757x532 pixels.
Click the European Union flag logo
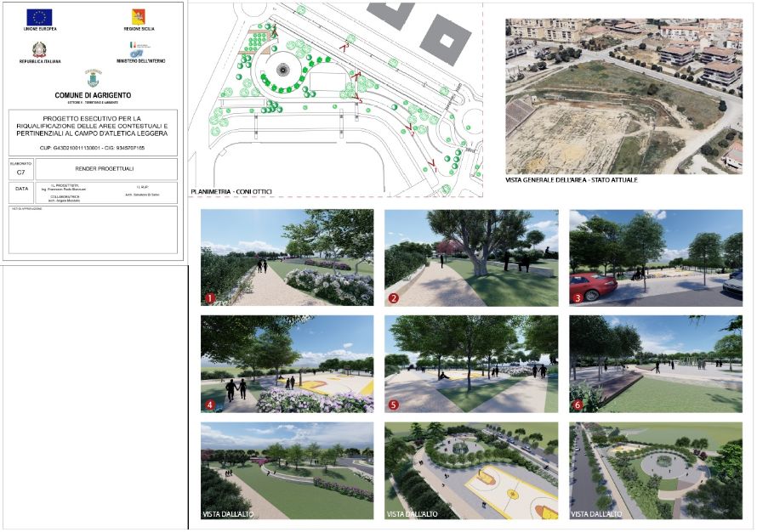click(x=38, y=17)
